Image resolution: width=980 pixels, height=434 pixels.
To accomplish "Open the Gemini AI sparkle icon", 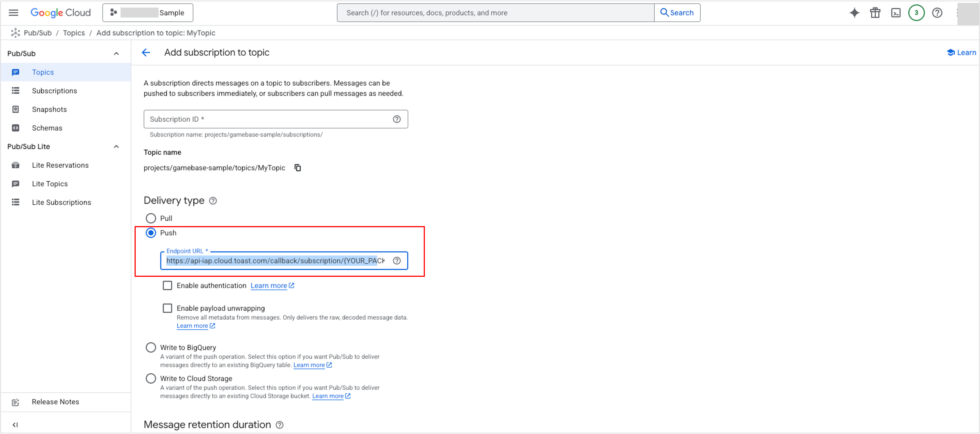I will pos(854,13).
